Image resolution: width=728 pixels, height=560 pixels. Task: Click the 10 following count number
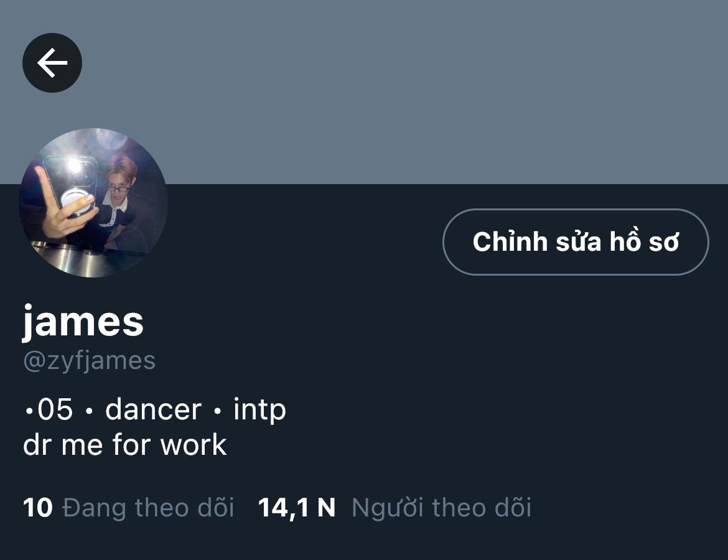pyautogui.click(x=37, y=508)
